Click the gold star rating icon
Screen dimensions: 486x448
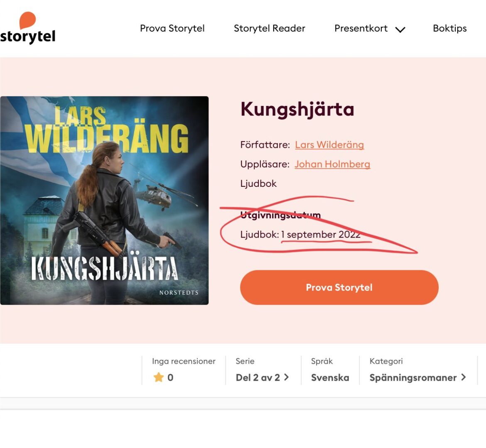[x=158, y=377]
